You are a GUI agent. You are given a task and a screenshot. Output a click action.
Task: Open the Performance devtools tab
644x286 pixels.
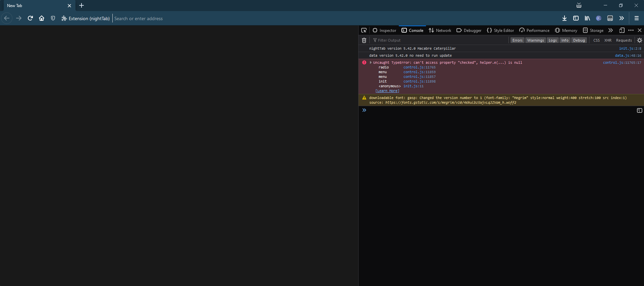point(534,30)
